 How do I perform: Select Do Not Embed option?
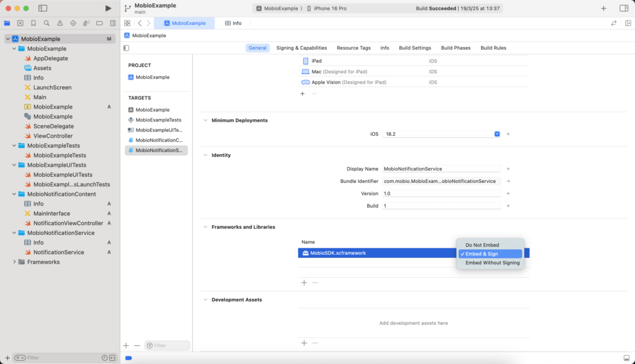pos(482,245)
